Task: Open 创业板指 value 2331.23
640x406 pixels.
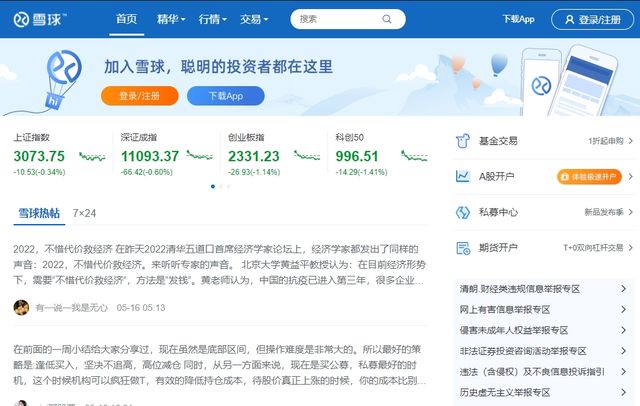Action: tap(254, 156)
